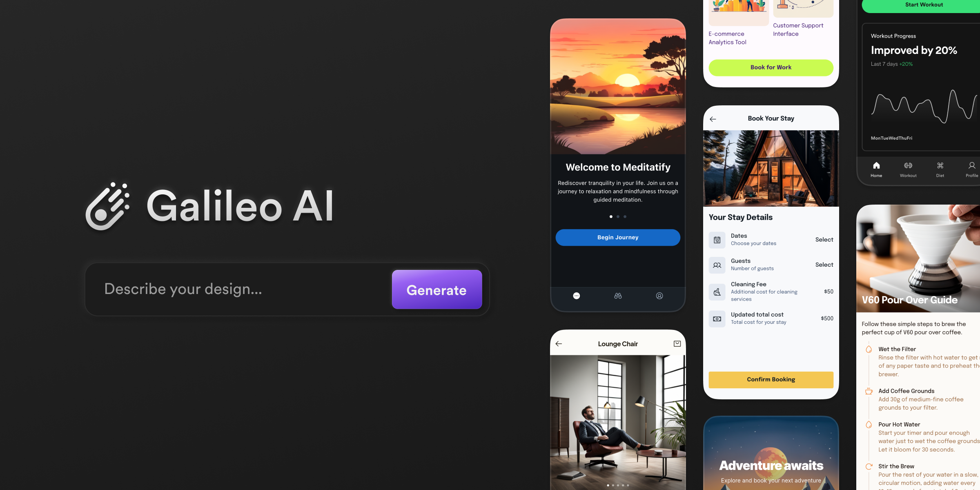Click the back arrow icon in Book Your Stay
Screen dimensions: 980x490
pyautogui.click(x=713, y=118)
